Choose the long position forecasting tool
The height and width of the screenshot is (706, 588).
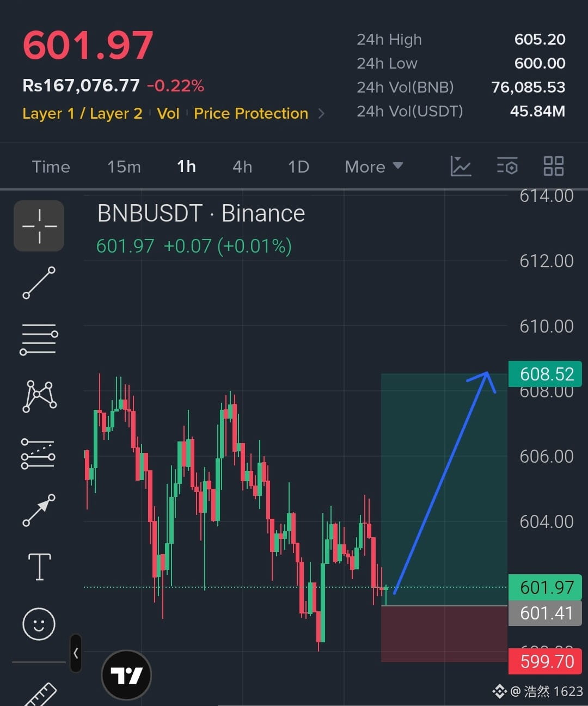[38, 453]
